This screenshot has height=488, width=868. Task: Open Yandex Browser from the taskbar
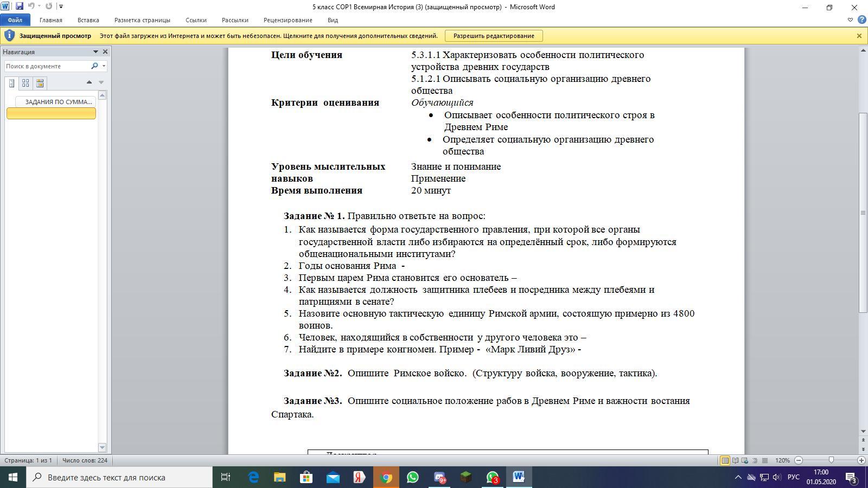click(359, 477)
